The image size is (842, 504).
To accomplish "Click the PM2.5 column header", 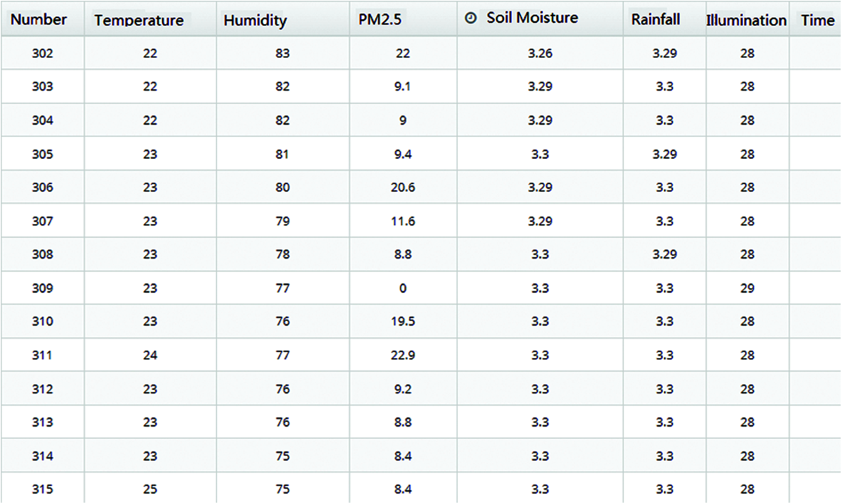I will pyautogui.click(x=380, y=19).
